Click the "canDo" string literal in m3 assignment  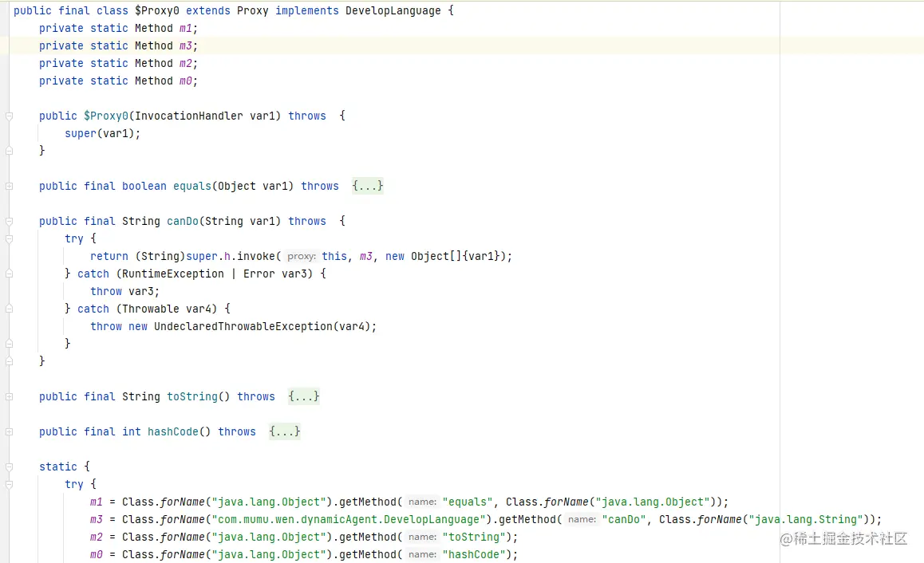pyautogui.click(x=623, y=519)
